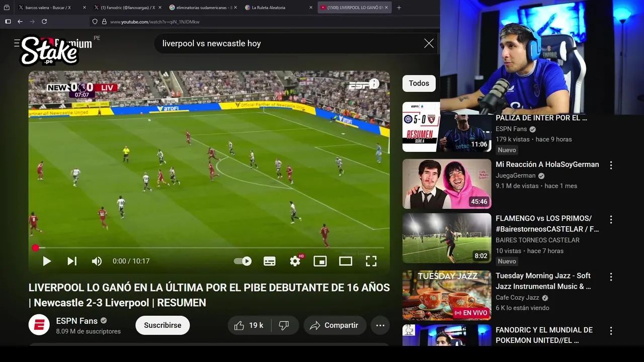Open a new browser tab
Viewport: 644px width, 362px height.
click(399, 8)
